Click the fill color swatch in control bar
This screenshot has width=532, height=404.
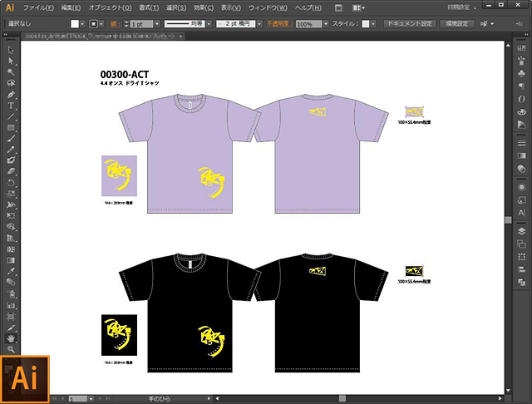click(x=74, y=24)
